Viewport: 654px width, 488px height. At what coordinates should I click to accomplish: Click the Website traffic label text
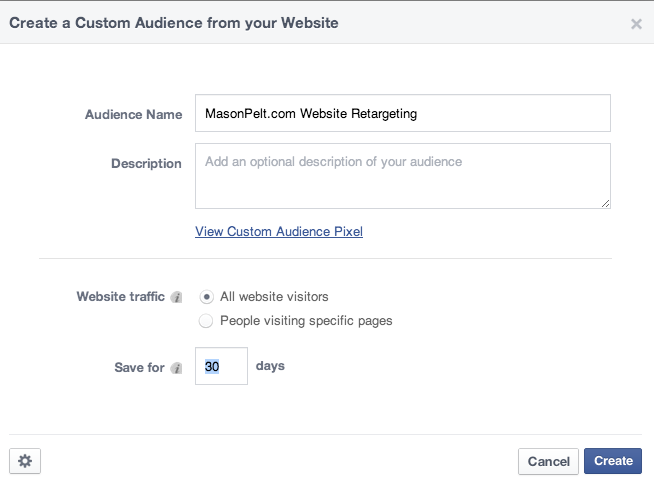click(120, 297)
